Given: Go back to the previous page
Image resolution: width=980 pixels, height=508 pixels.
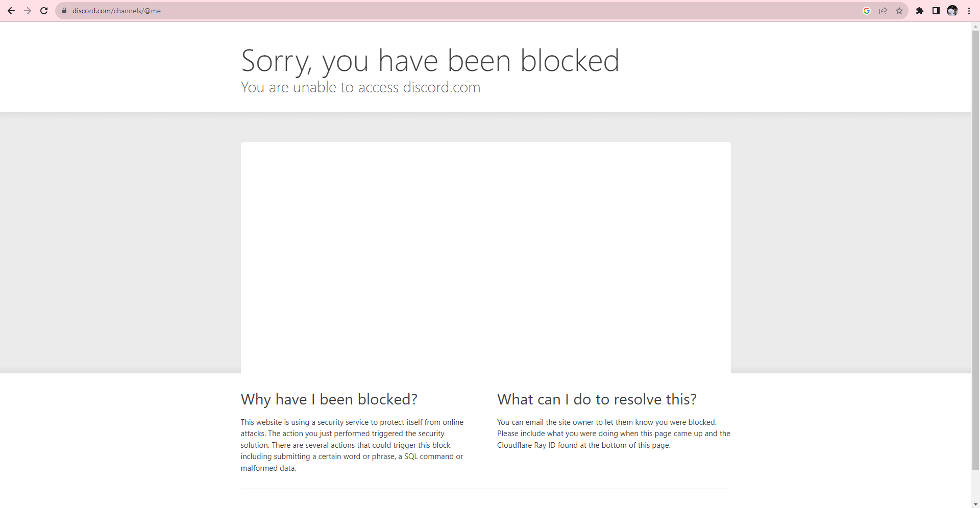Looking at the screenshot, I should tap(11, 11).
